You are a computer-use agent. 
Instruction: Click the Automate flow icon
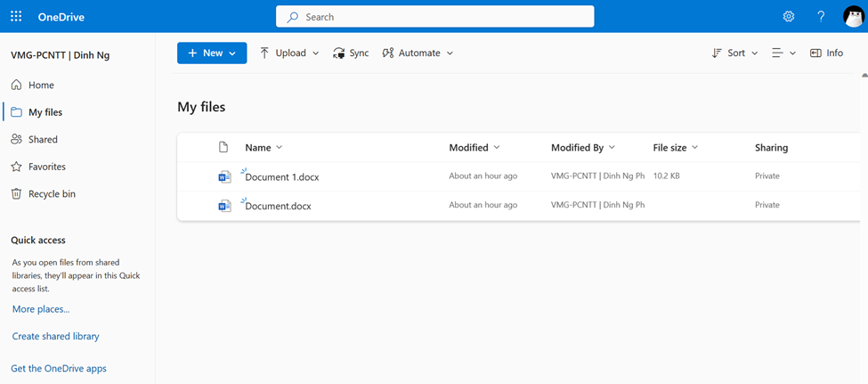point(388,53)
